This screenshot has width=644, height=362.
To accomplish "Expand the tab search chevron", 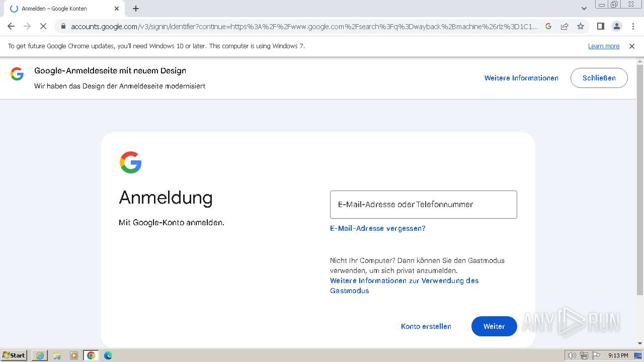I will (584, 9).
